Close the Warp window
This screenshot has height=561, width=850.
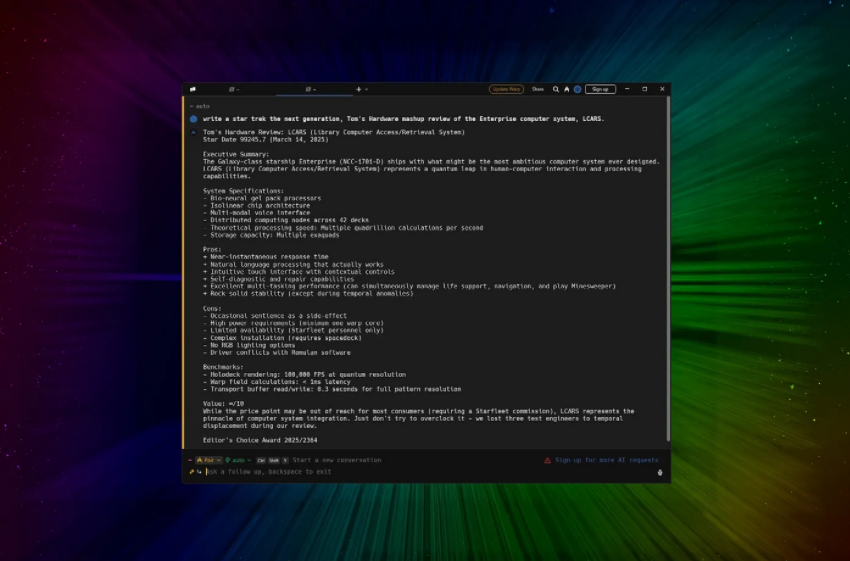[662, 89]
